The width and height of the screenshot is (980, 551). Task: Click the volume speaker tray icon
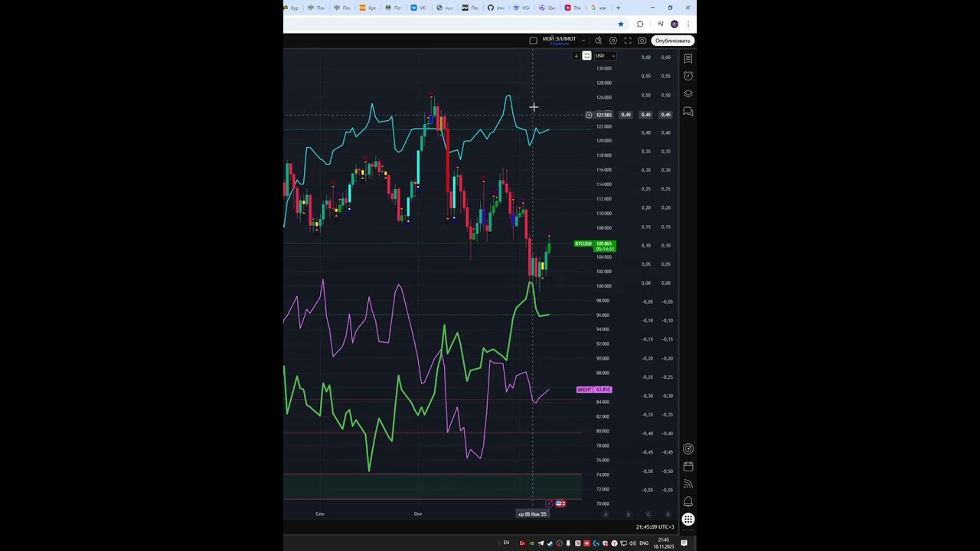pos(632,543)
